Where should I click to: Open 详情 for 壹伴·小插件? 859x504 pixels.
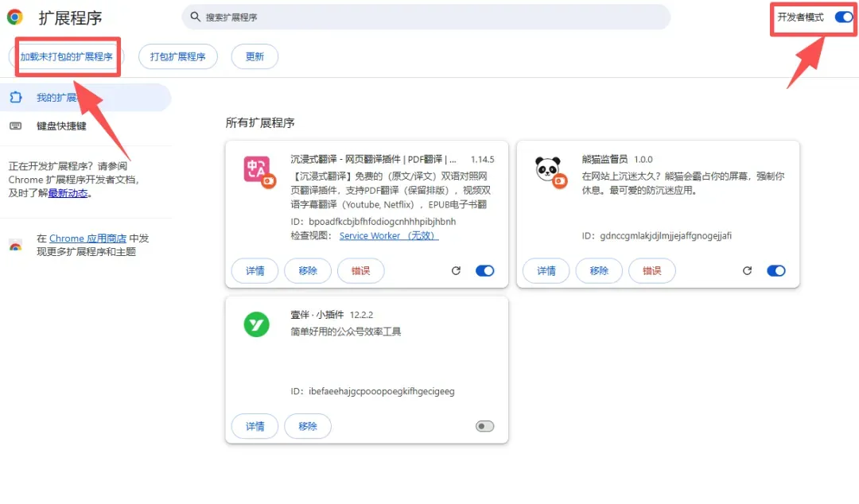point(255,426)
